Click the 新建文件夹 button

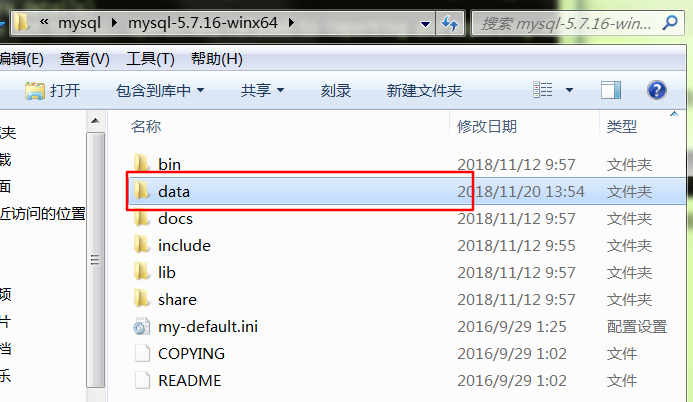(x=424, y=91)
